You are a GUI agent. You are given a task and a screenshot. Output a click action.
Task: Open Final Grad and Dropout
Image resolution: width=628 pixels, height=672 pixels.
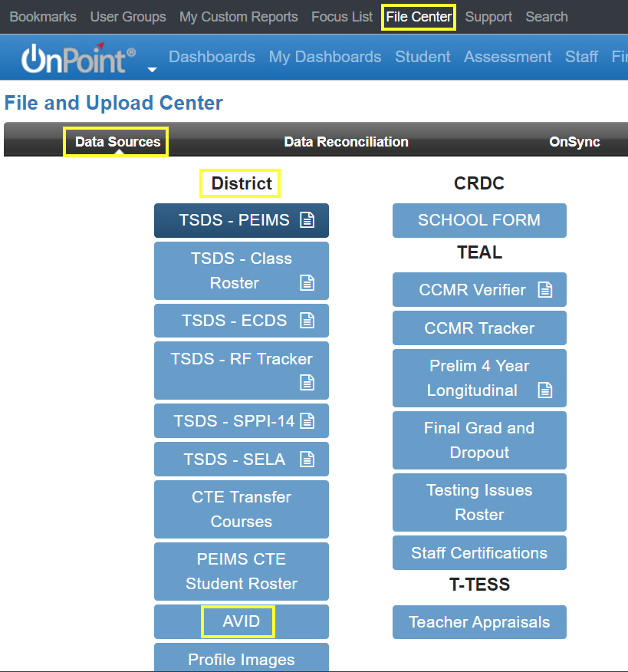pos(479,440)
